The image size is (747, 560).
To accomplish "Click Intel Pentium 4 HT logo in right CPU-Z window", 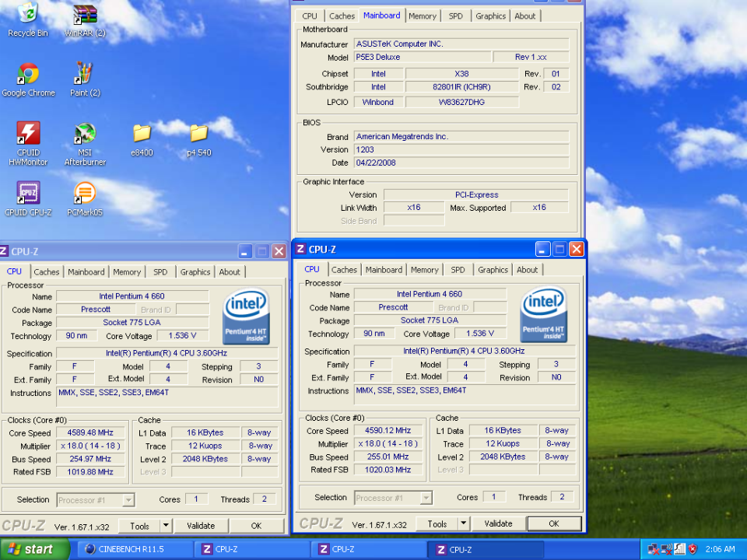I will (544, 313).
